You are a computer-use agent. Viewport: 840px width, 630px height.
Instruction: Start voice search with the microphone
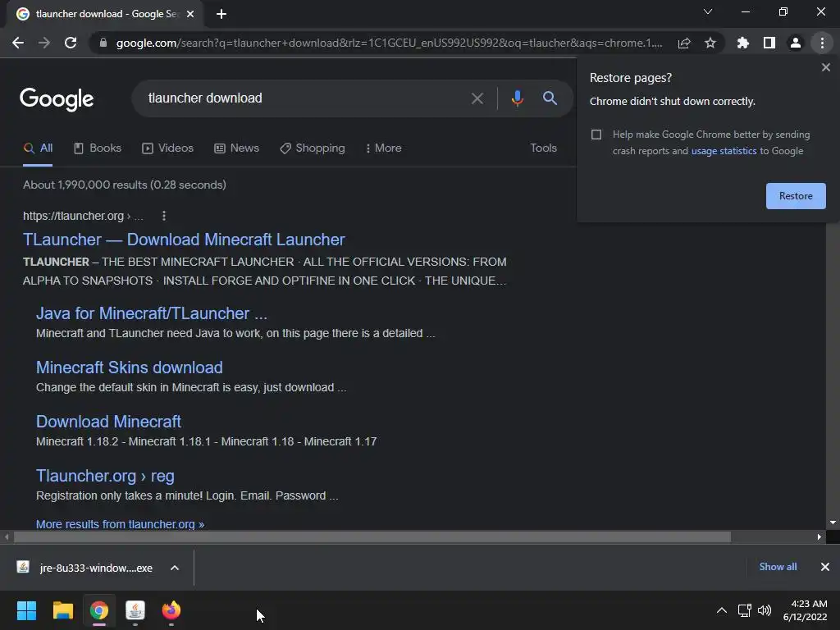[x=517, y=98]
